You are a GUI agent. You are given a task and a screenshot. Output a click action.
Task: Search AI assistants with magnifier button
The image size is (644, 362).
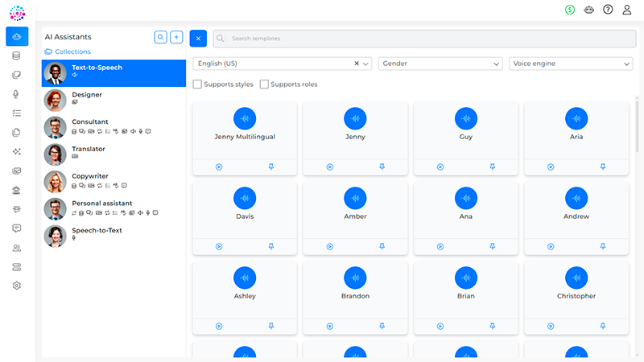[160, 37]
